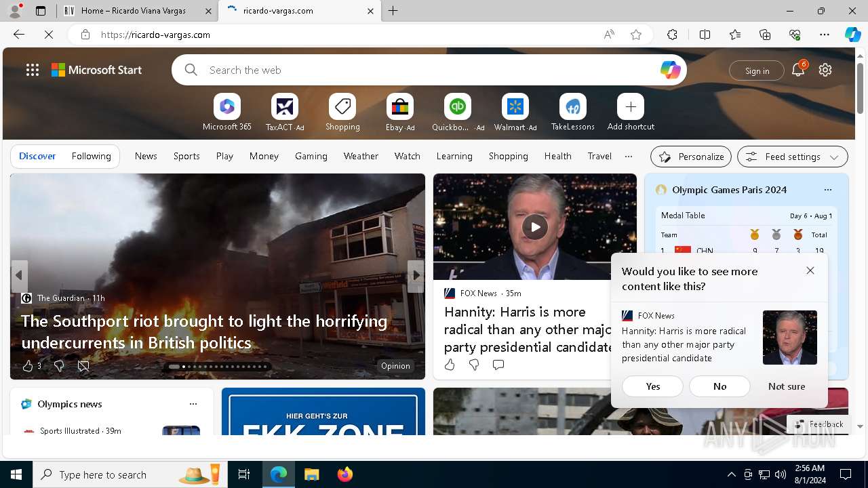The image size is (868, 488).
Task: Open the Quickbooks ad shortcut
Action: coord(458,112)
